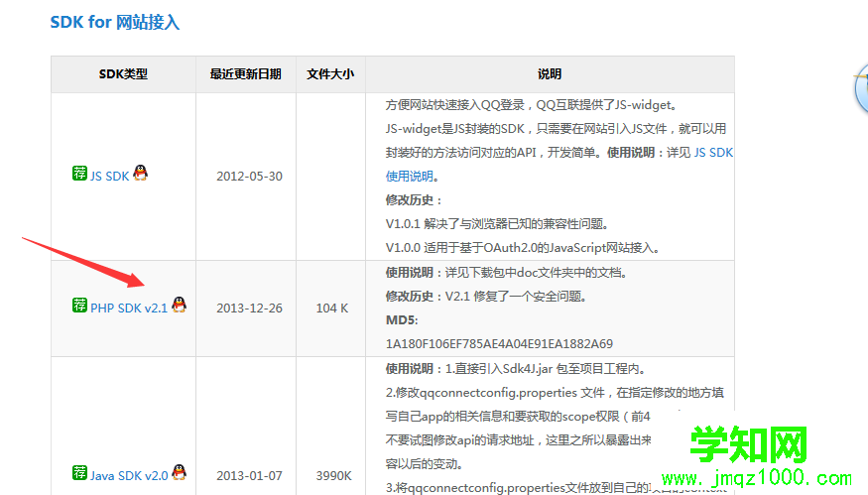Screen dimensions: 868x495
Task: Open the JS SDK download link
Action: [x=109, y=176]
